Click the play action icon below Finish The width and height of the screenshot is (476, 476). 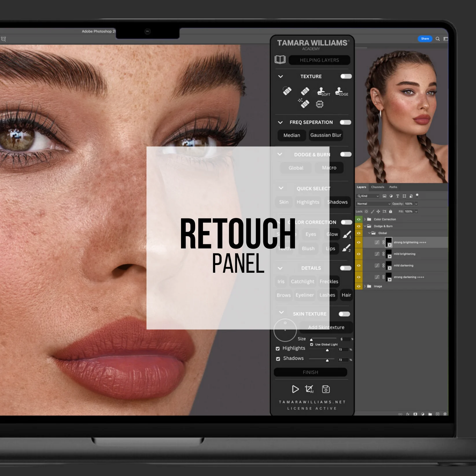[x=296, y=390]
